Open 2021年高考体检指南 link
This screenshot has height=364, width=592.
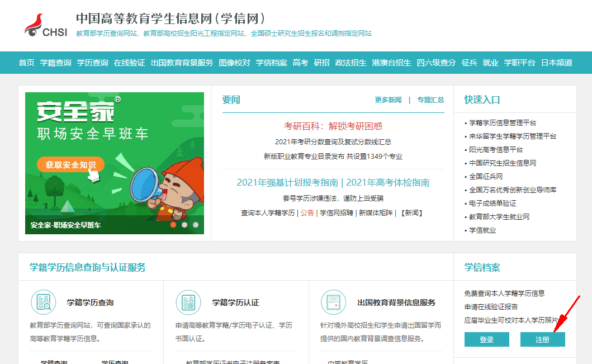click(x=387, y=183)
